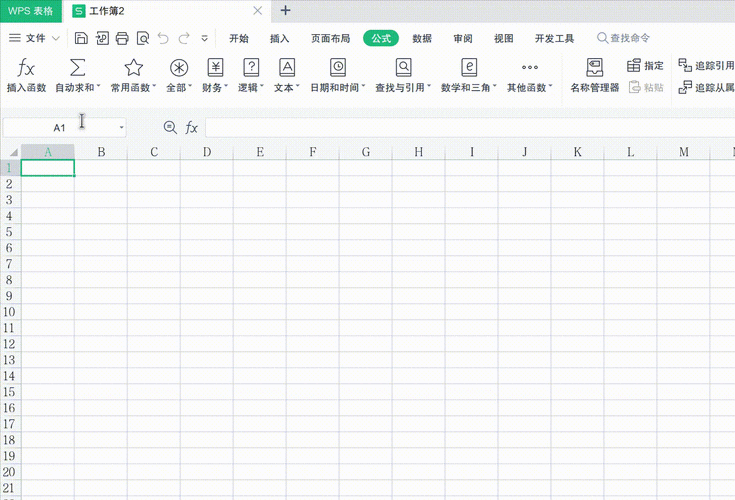Click the Insert Function fx icon
Image resolution: width=735 pixels, height=500 pixels.
click(26, 68)
